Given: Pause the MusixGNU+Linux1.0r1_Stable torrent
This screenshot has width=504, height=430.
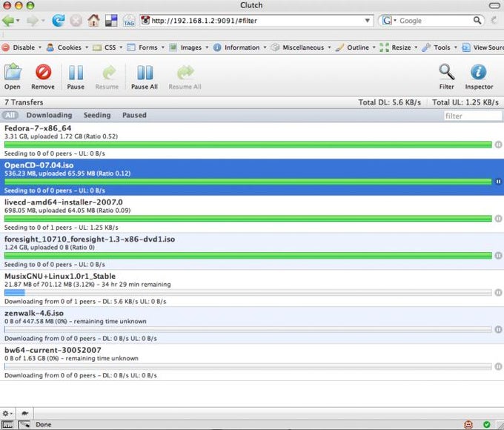Looking at the screenshot, I should coord(498,292).
